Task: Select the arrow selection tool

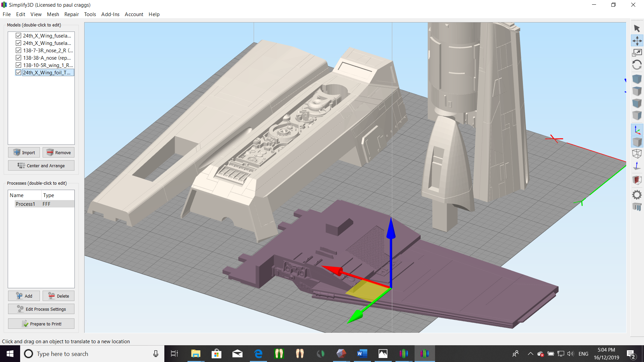Action: (x=637, y=28)
